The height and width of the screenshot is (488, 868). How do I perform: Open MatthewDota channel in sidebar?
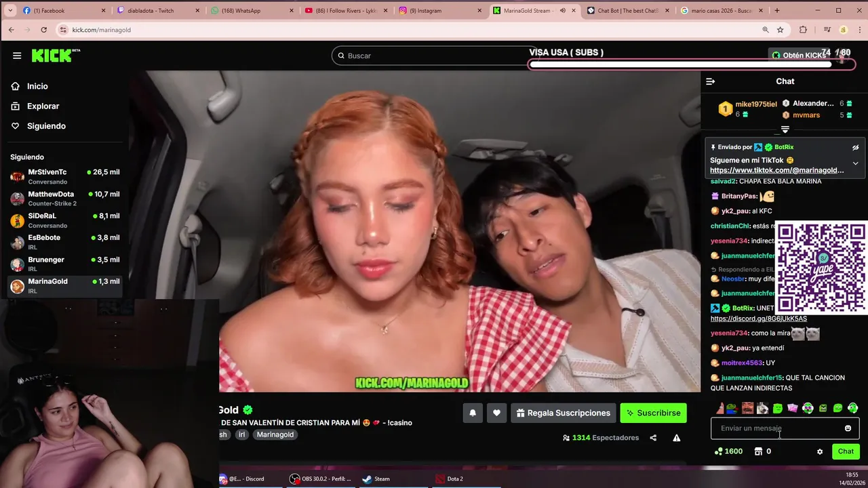click(x=65, y=199)
